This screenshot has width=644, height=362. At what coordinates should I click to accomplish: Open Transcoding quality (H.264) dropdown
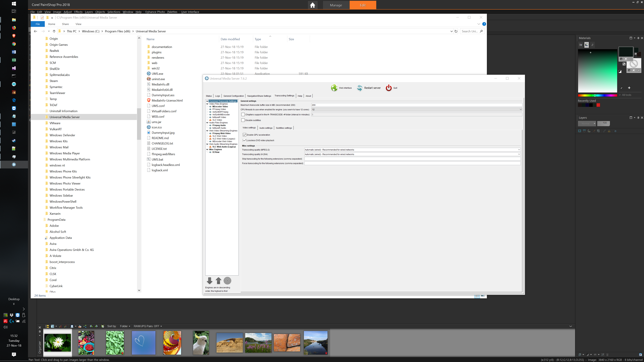pyautogui.click(x=412, y=154)
